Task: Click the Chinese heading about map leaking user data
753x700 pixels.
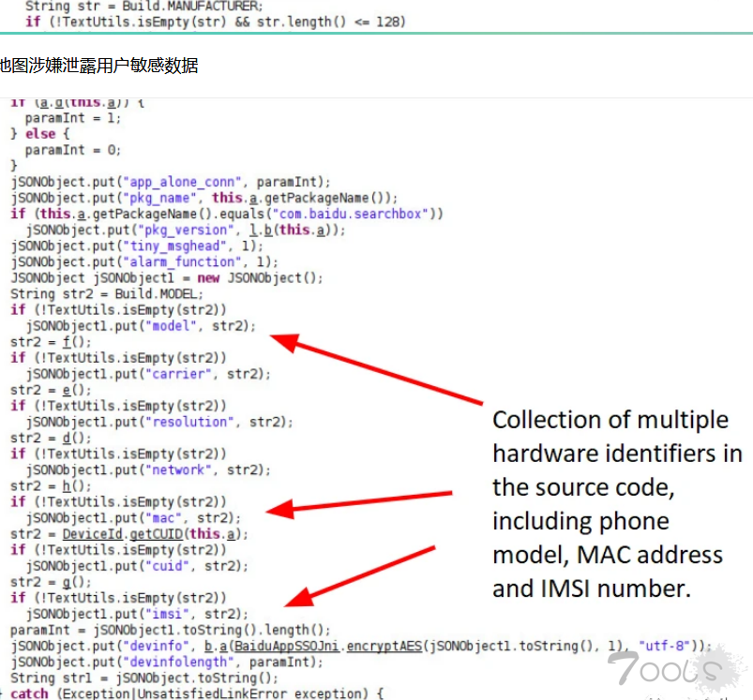Action: (x=98, y=66)
